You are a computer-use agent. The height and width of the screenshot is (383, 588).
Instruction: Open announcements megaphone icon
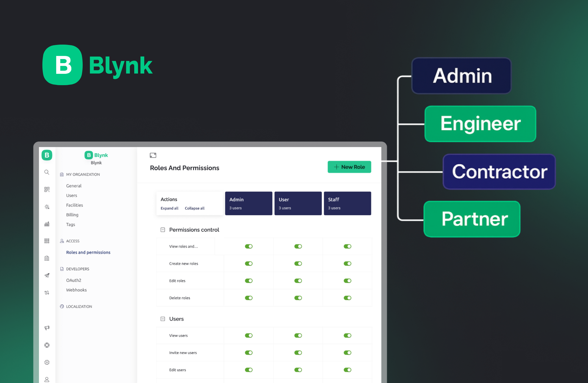pyautogui.click(x=47, y=328)
